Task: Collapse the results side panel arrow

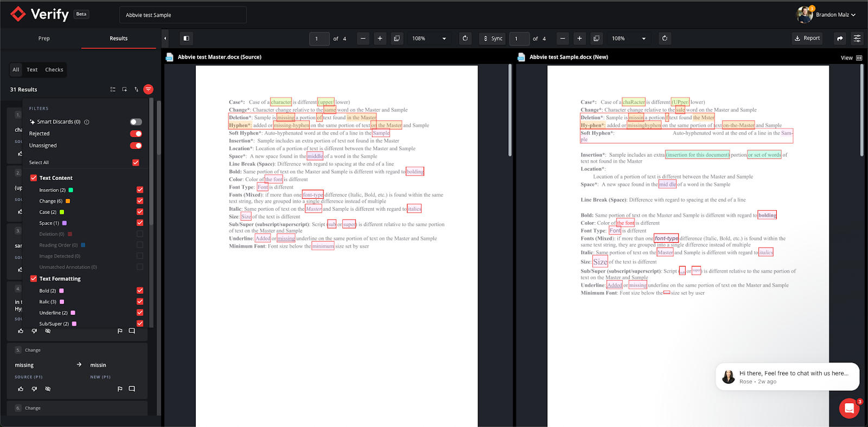Action: 165,38
